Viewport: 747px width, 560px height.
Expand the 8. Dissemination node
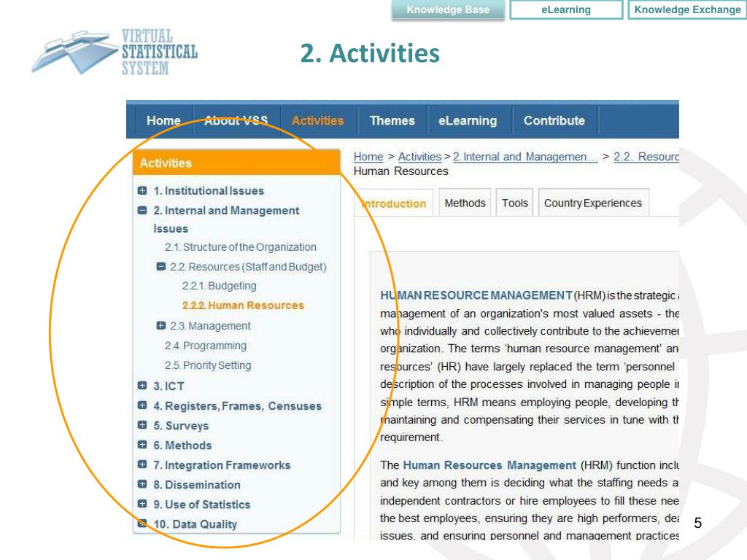[142, 484]
